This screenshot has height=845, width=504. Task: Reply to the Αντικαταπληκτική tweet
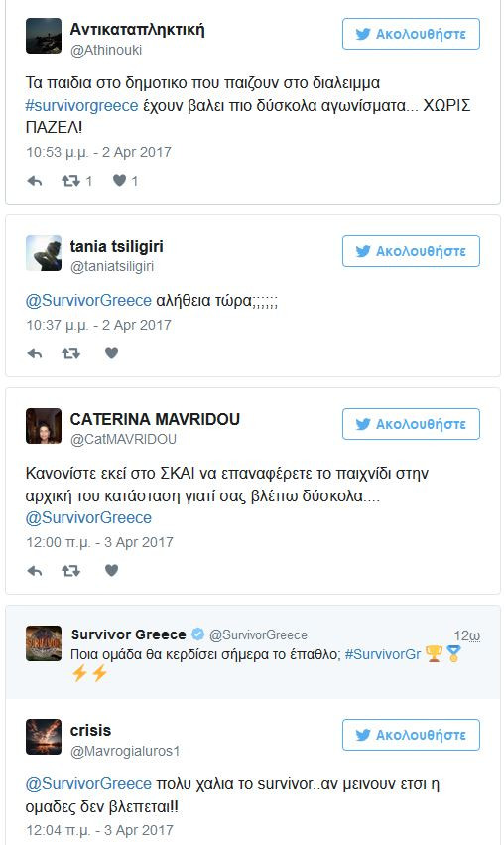[35, 181]
